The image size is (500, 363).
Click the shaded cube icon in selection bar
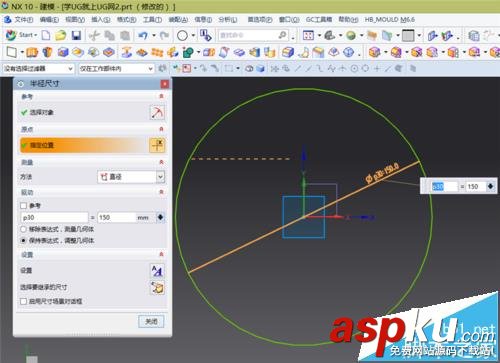click(261, 69)
